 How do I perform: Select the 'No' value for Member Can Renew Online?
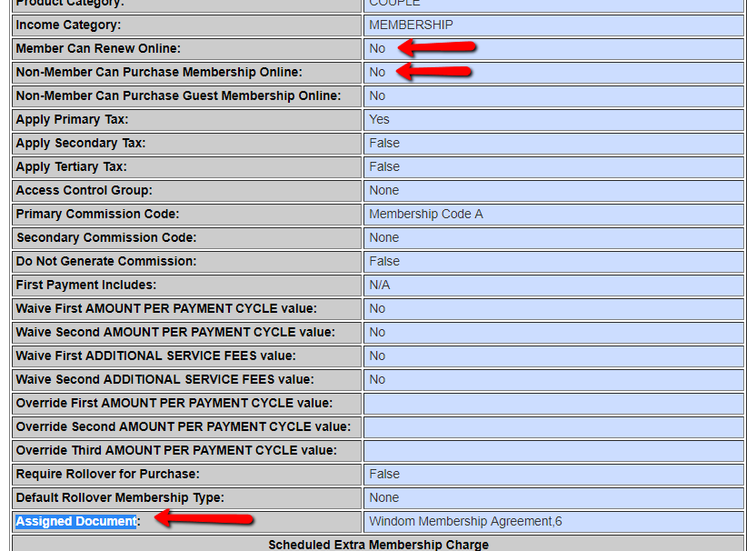[377, 48]
